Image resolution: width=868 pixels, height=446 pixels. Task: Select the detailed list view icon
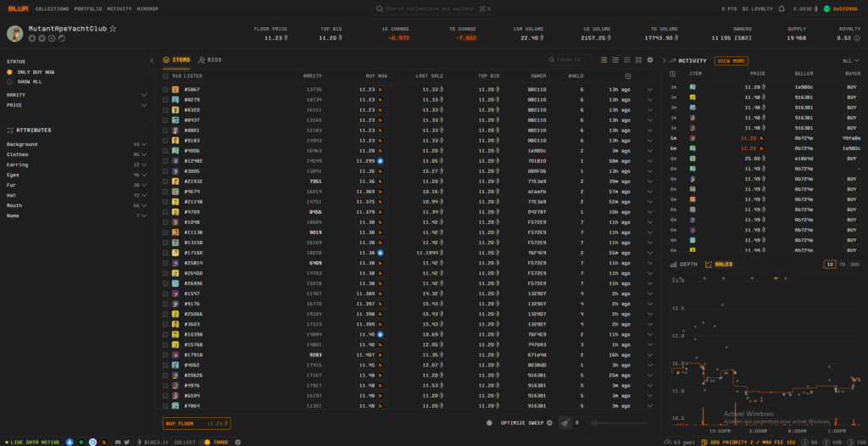pos(615,60)
